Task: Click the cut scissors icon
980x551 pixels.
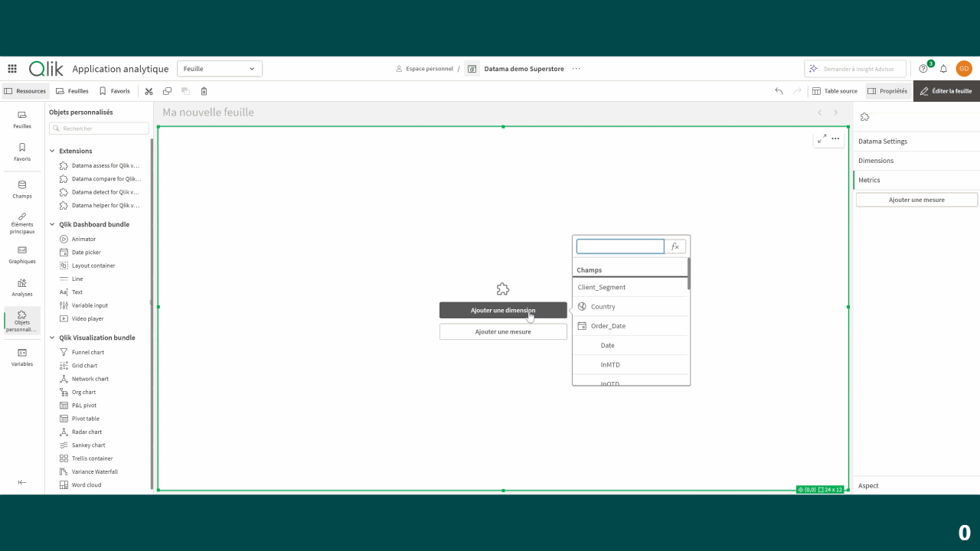Action: [x=149, y=91]
